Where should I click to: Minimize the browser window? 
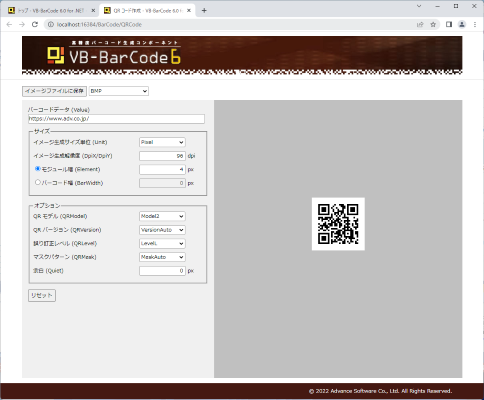click(438, 6)
